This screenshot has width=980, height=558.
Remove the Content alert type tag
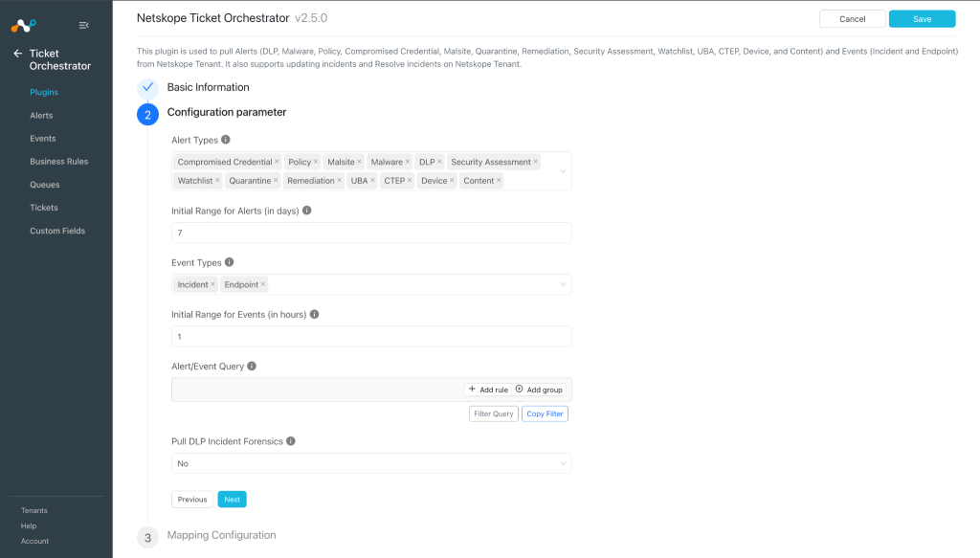pyautogui.click(x=499, y=181)
